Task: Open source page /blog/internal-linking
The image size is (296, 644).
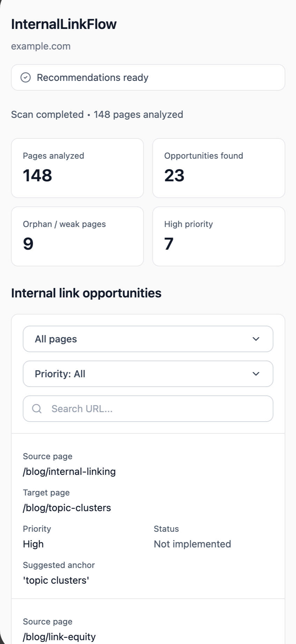Action: point(69,471)
